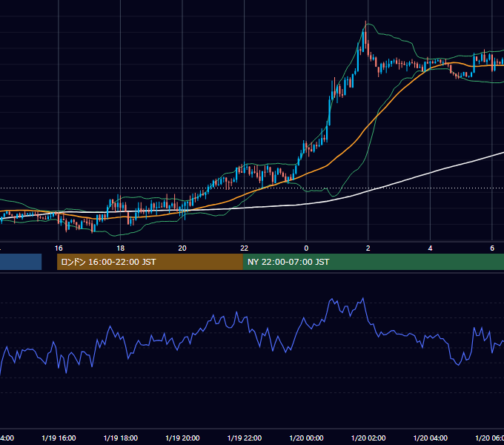This screenshot has width=504, height=445.
Task: Click the 2 hour label on price chart axis
Action: 368,248
